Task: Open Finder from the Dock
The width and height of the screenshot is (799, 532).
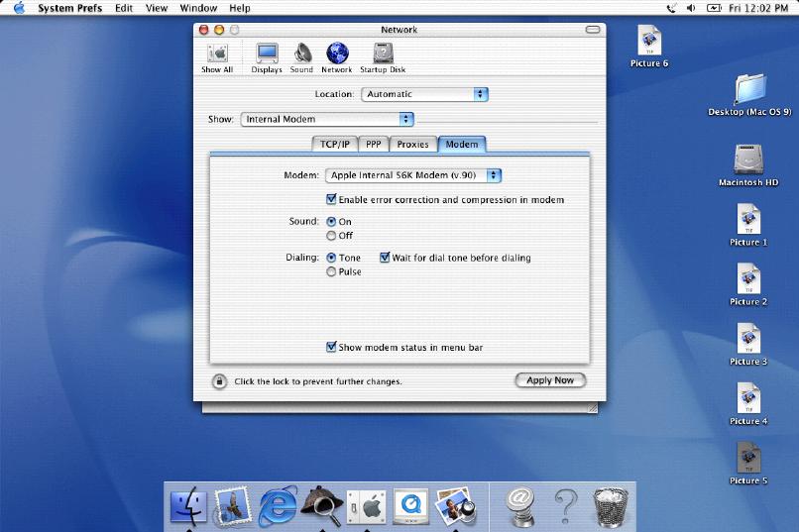Action: click(x=188, y=506)
